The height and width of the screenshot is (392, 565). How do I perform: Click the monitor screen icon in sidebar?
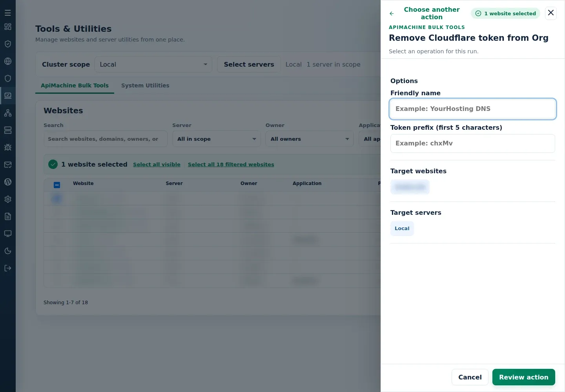[8, 234]
